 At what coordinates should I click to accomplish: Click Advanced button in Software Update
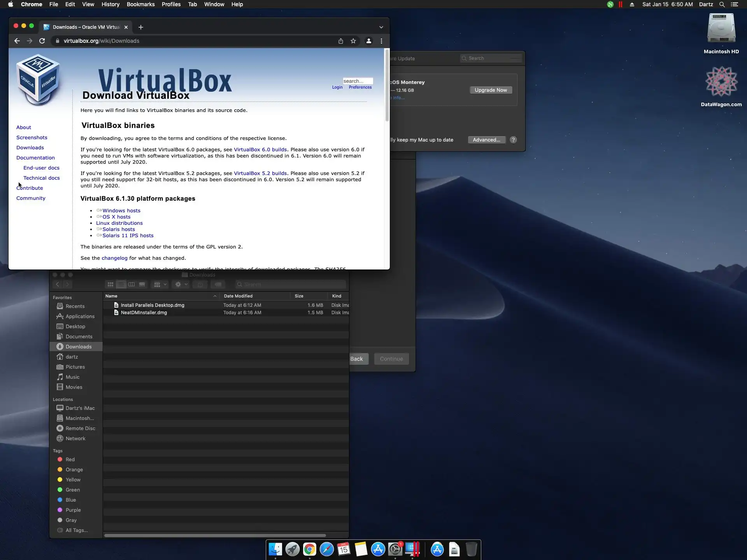click(x=486, y=140)
